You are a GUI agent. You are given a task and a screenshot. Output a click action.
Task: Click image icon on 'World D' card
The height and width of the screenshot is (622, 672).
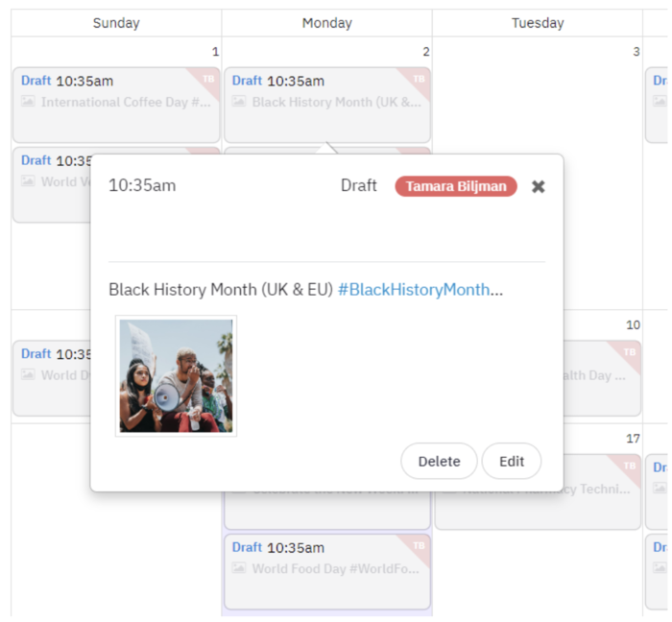tap(28, 374)
